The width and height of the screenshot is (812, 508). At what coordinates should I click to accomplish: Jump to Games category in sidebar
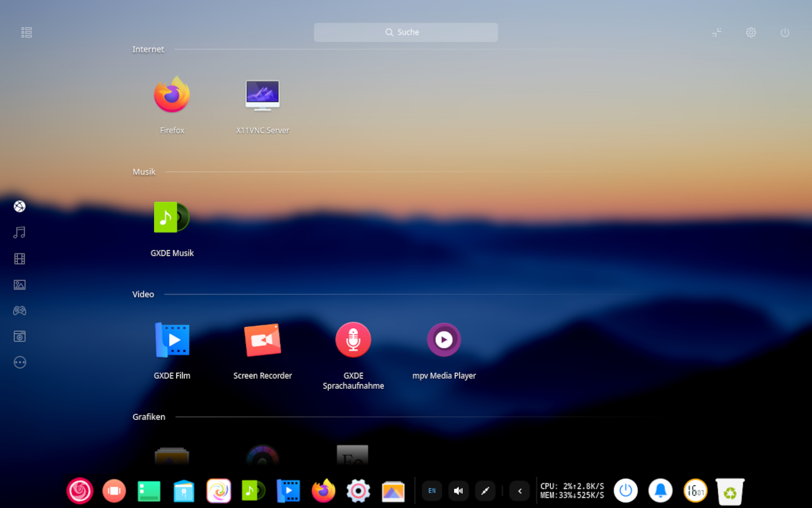(20, 310)
